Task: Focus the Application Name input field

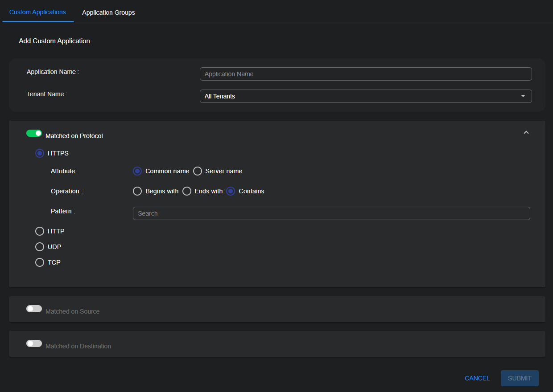Action: (365, 74)
